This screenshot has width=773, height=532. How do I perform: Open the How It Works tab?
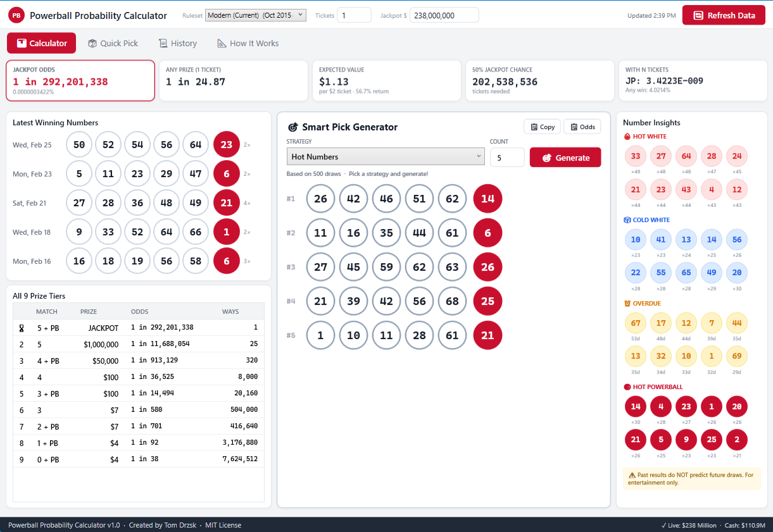pyautogui.click(x=248, y=43)
